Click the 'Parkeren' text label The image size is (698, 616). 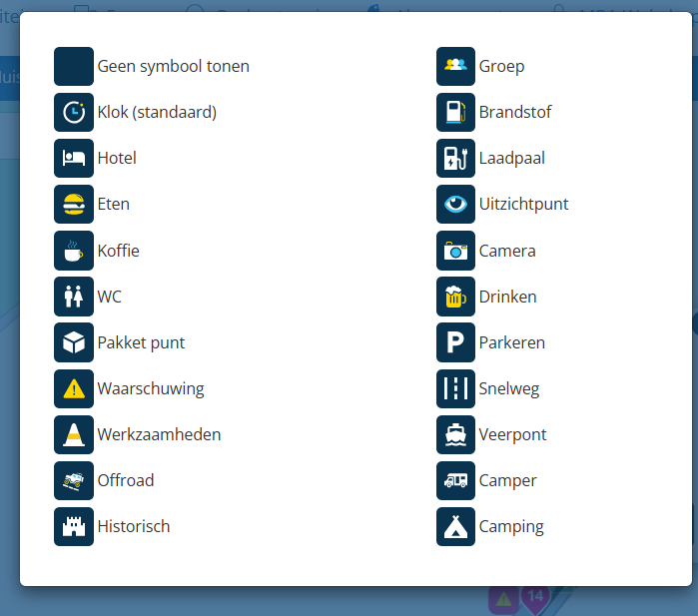[512, 342]
